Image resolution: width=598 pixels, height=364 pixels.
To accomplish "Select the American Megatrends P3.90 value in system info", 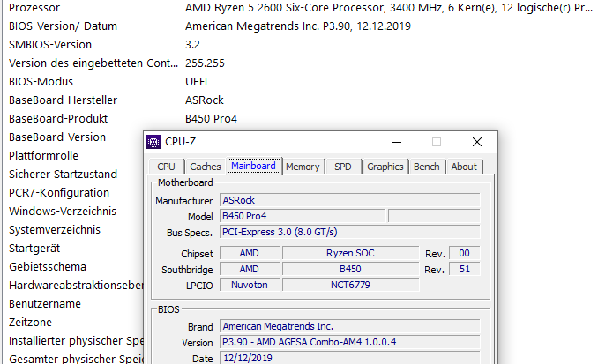I will (x=298, y=26).
